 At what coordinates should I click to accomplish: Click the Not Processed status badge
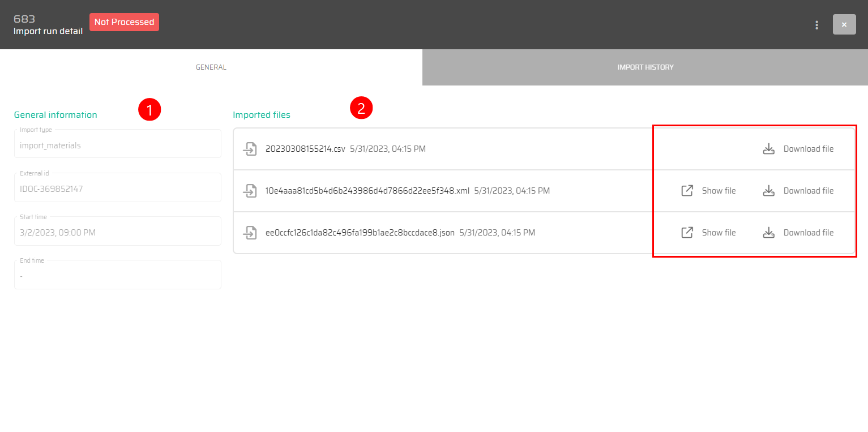(x=124, y=22)
